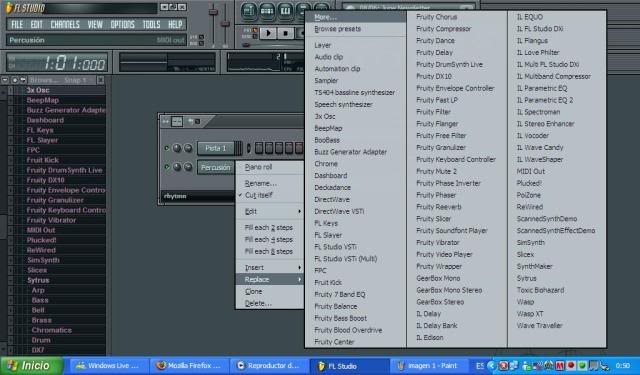Toggle Cut itself checked option
The height and width of the screenshot is (375, 640).
point(270,195)
